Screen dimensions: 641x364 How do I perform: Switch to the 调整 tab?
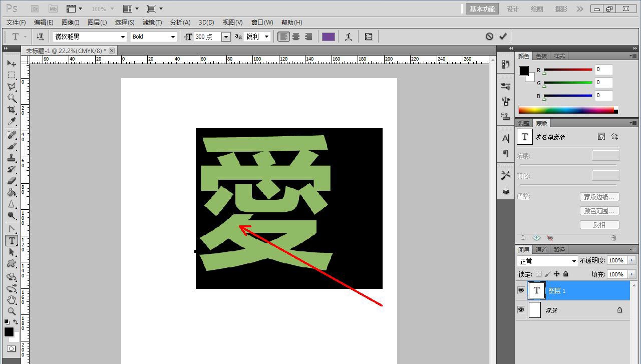tap(524, 123)
